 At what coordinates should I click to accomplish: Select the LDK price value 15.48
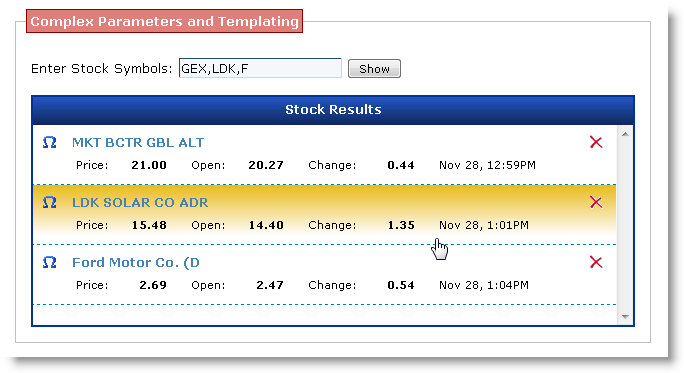click(x=149, y=225)
